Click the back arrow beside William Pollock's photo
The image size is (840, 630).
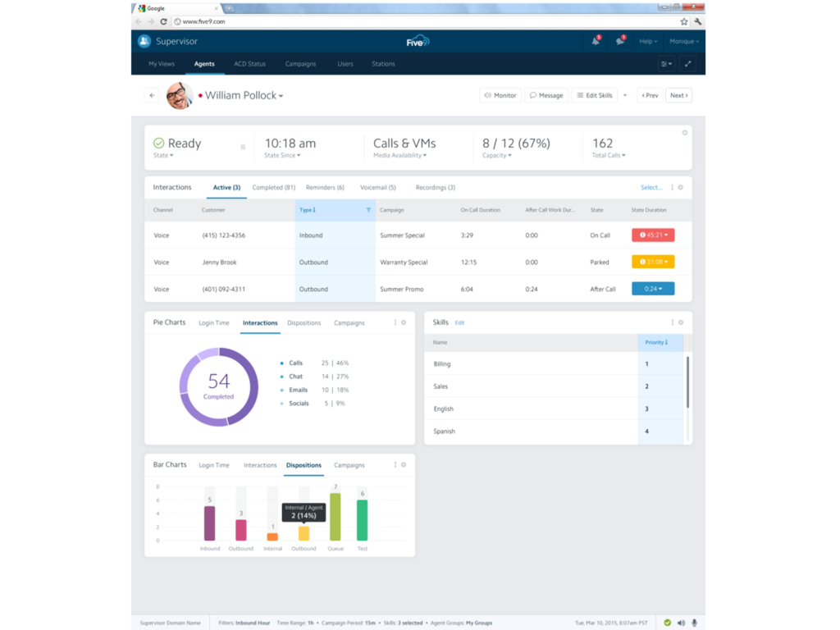[x=152, y=95]
